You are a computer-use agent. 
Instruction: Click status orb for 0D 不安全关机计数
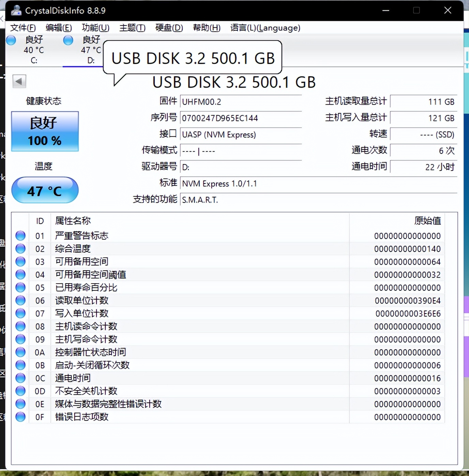pos(20,391)
